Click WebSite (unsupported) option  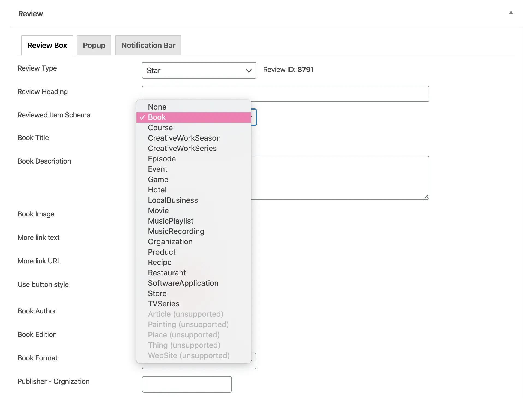coord(193,355)
